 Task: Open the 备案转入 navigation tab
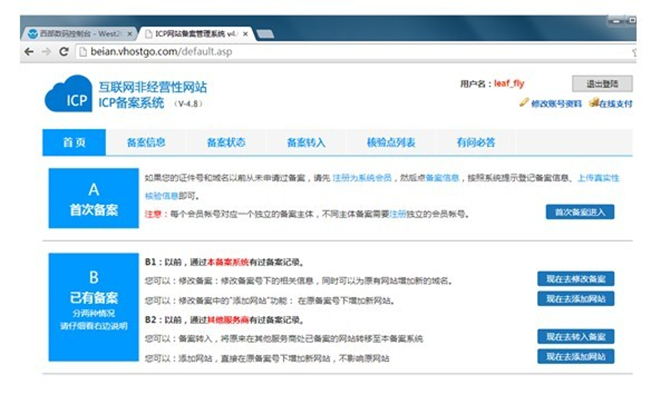coord(306,143)
